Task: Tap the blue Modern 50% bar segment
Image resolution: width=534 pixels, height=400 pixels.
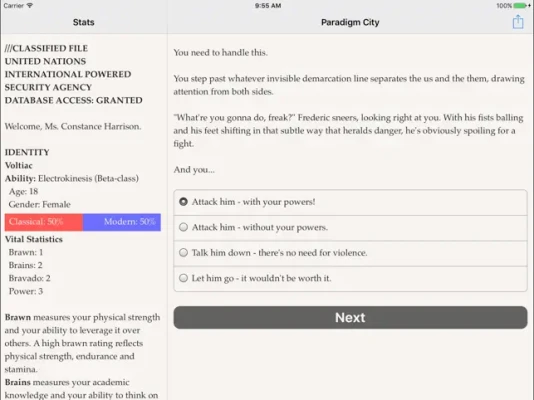Action: (x=122, y=222)
